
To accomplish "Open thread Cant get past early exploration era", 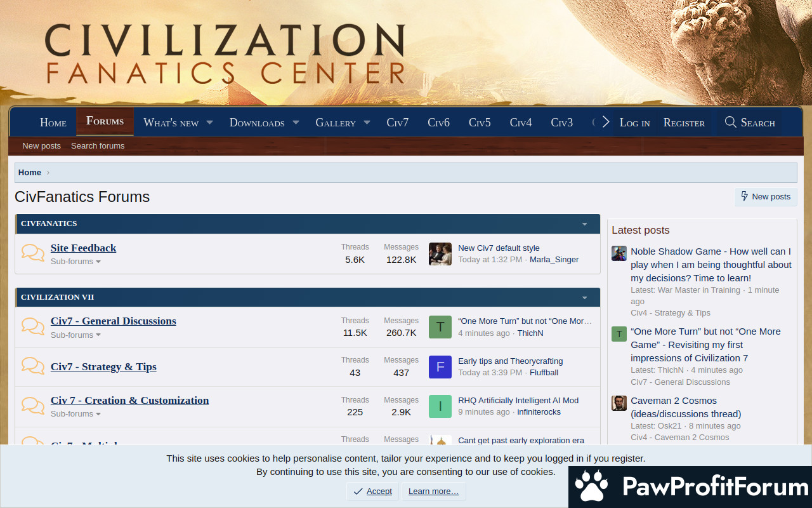I will coord(521,440).
